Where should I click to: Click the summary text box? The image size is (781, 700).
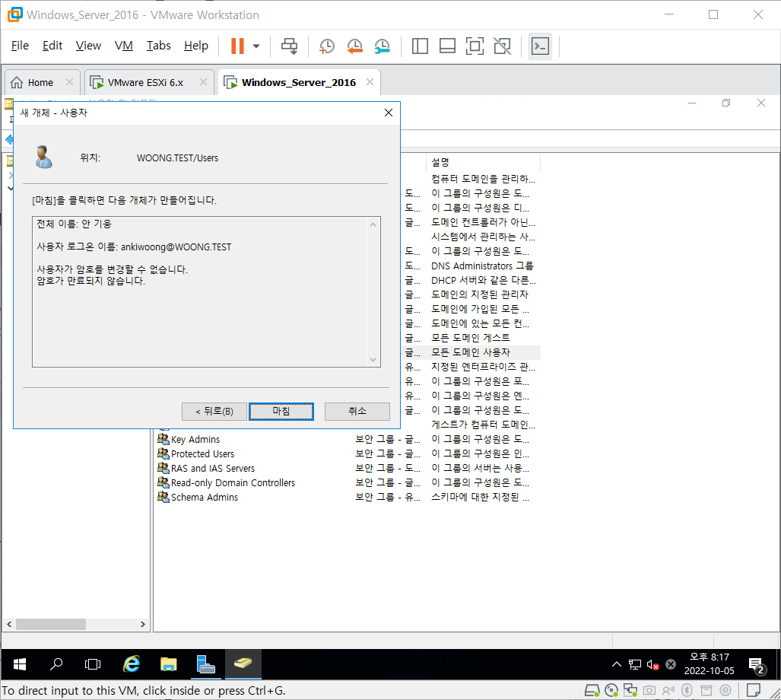pyautogui.click(x=206, y=291)
